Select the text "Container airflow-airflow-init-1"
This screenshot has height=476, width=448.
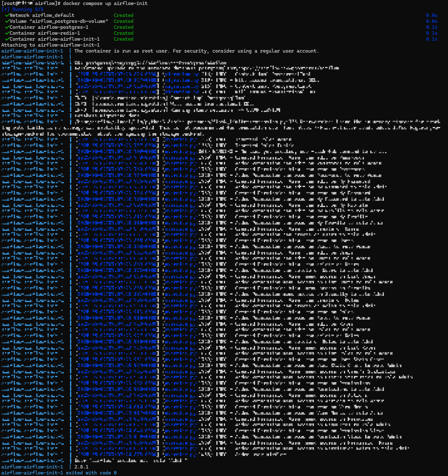tap(55, 39)
